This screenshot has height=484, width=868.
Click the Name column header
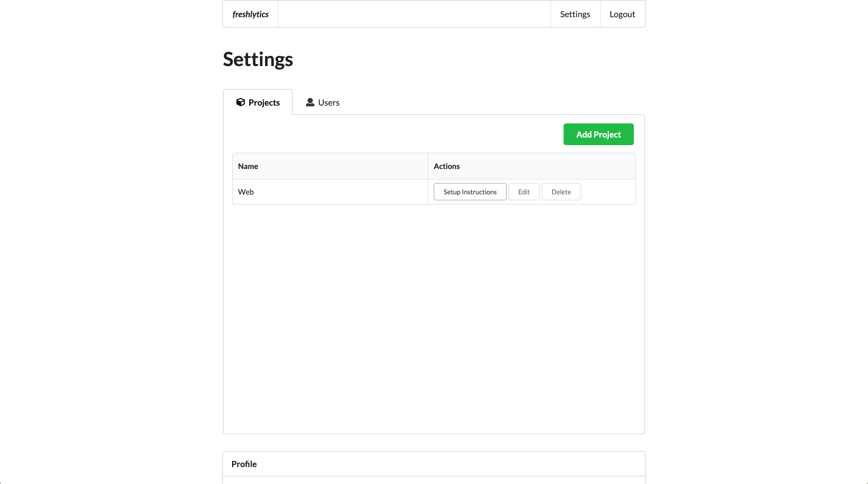(248, 166)
